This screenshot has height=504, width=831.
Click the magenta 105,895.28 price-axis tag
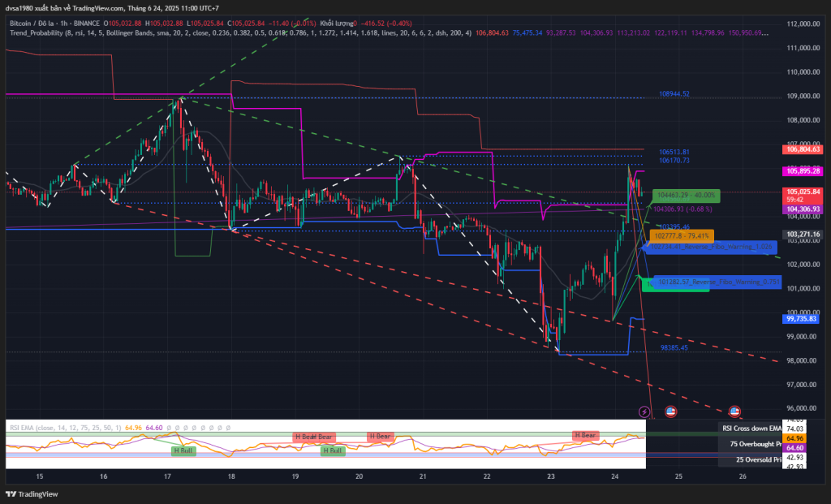(x=803, y=171)
